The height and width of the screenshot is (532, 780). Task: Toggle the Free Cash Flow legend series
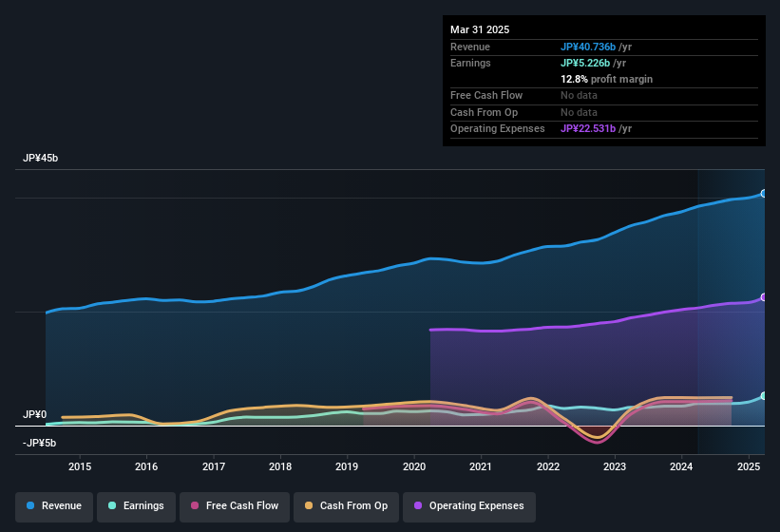235,506
